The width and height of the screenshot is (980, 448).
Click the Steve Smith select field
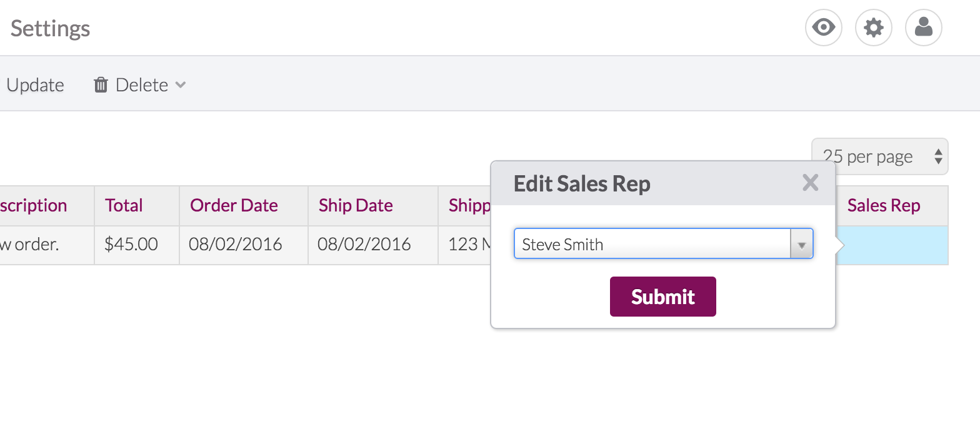[663, 244]
